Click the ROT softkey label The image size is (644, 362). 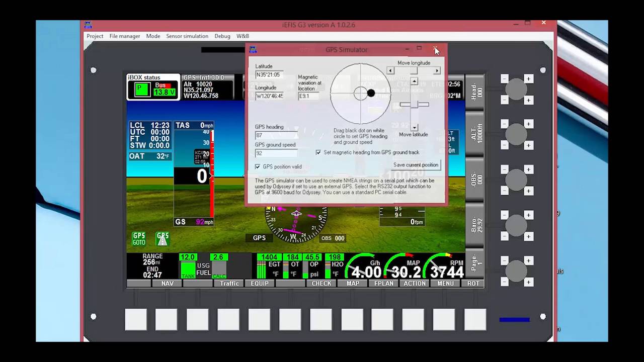(x=473, y=284)
